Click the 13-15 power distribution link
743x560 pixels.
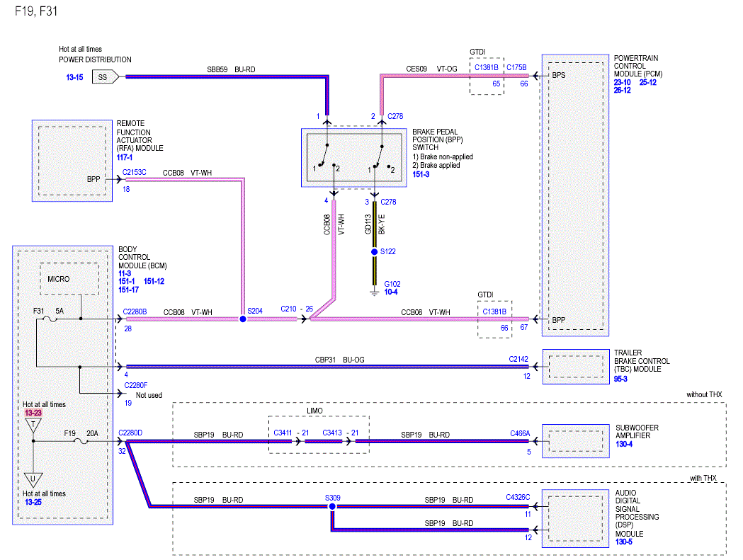click(74, 77)
